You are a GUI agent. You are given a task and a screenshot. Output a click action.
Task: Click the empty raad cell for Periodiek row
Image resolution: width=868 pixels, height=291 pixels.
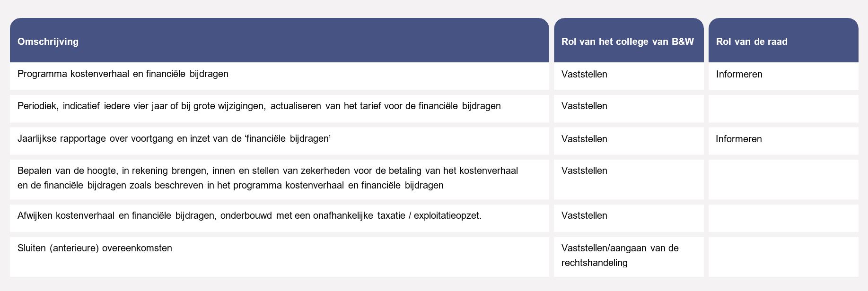click(783, 109)
